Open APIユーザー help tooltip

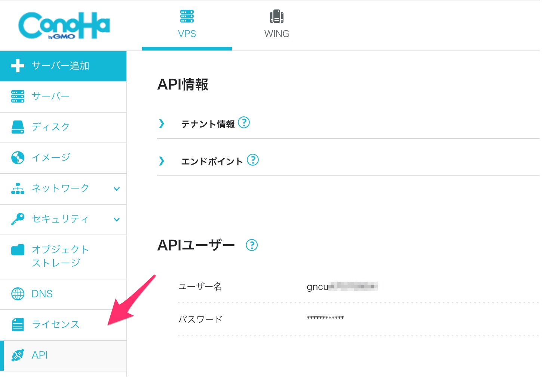pos(252,245)
